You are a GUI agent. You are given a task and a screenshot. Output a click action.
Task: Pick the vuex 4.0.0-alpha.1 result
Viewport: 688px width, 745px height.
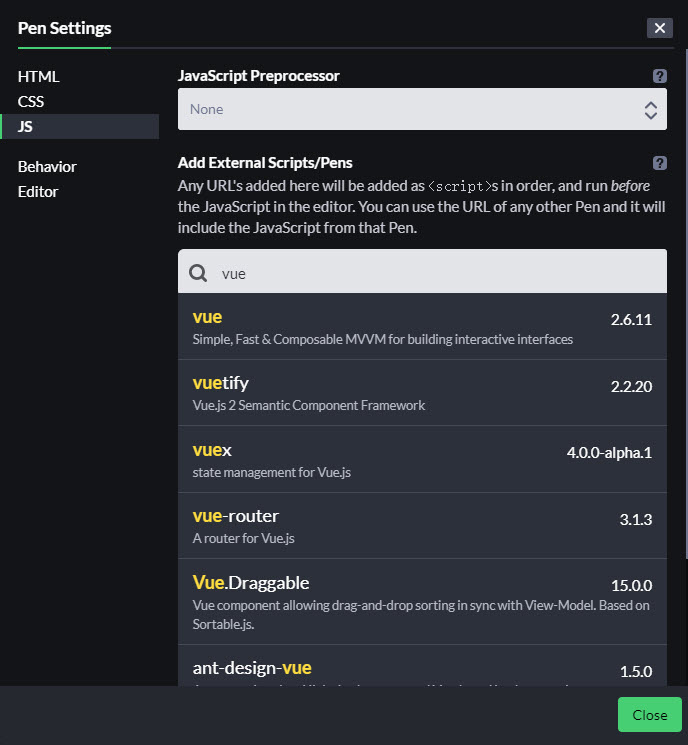(422, 459)
